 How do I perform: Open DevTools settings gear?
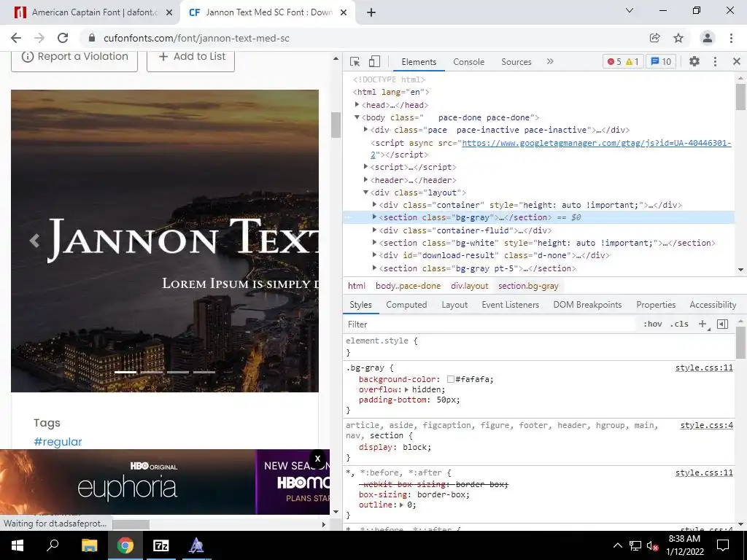coord(694,61)
